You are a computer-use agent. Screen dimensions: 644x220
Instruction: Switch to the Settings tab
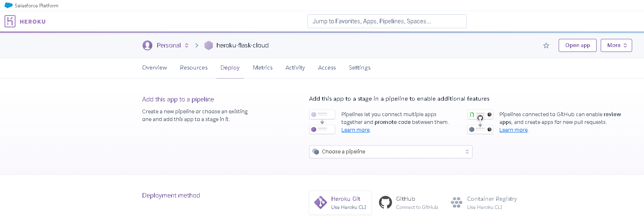[359, 68]
